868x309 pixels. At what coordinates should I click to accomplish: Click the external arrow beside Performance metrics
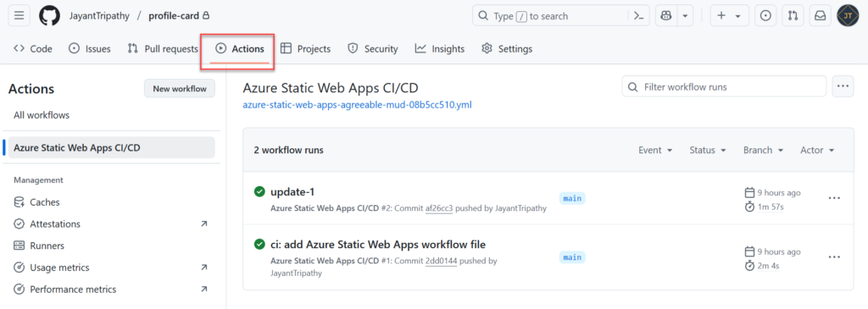click(x=203, y=289)
